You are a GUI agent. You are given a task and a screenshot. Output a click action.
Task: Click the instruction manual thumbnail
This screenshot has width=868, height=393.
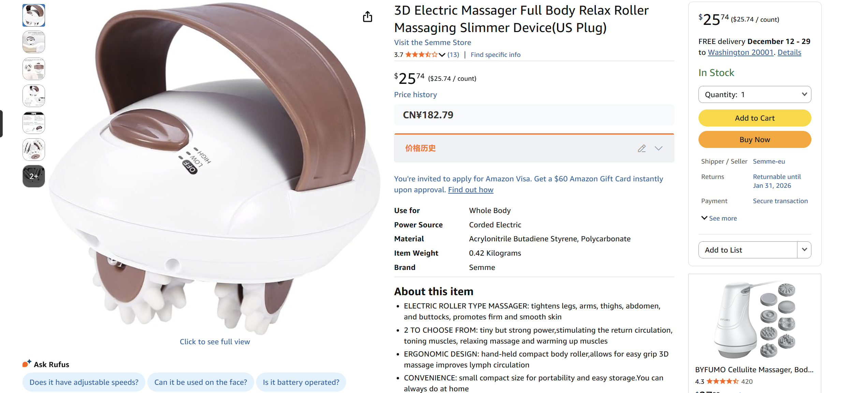point(33,123)
